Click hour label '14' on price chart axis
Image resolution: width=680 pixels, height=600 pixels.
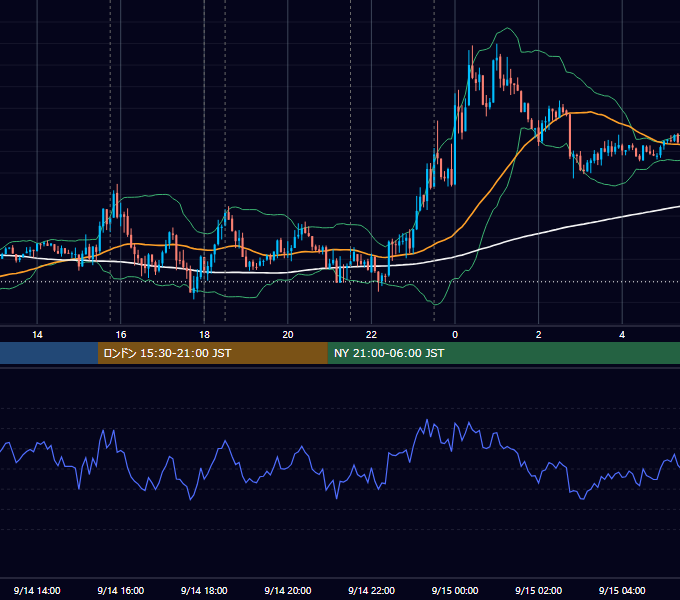37,335
